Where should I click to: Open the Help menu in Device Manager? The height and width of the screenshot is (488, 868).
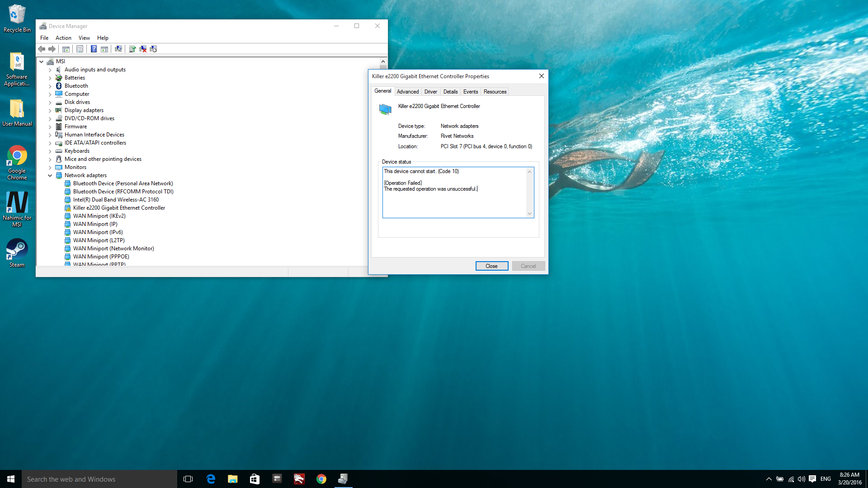coord(103,38)
